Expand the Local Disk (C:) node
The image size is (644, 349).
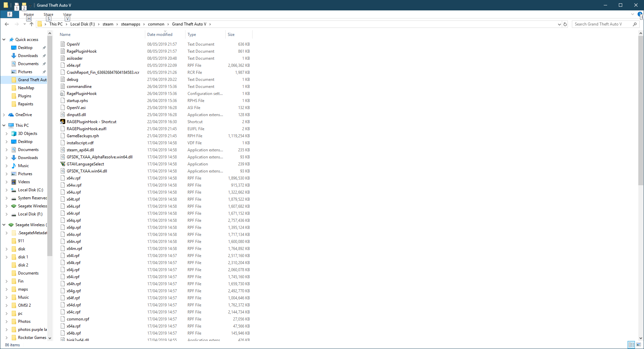7,190
